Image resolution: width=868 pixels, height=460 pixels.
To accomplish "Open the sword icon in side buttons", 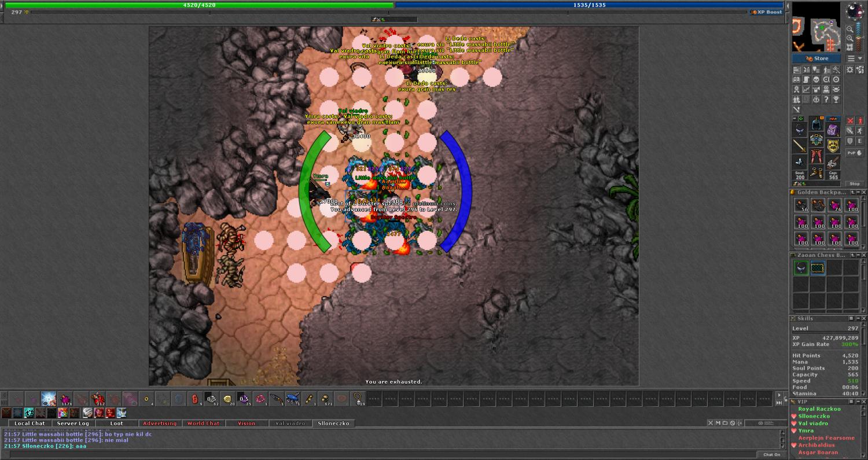I will point(796,109).
